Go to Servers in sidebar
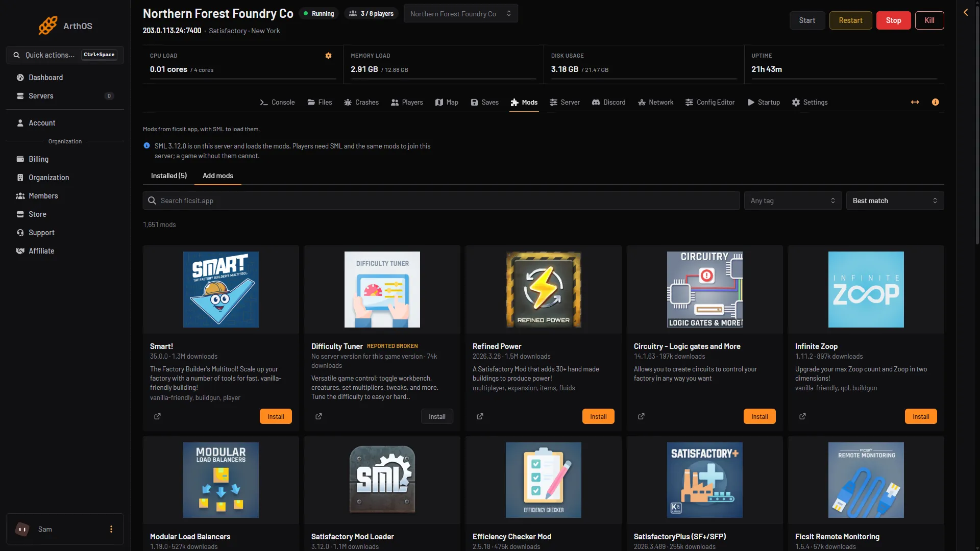Viewport: 980px width, 551px height. [65, 96]
